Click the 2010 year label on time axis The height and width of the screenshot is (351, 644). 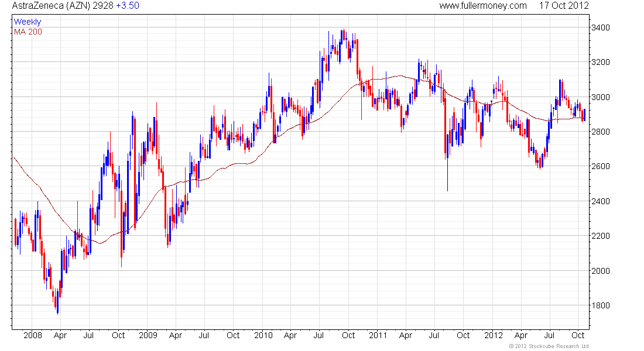263,335
